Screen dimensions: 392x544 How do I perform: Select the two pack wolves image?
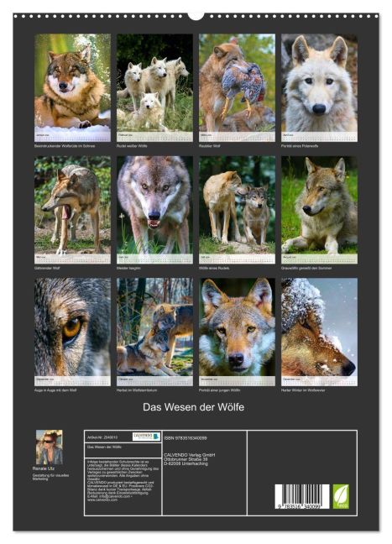[237, 210]
